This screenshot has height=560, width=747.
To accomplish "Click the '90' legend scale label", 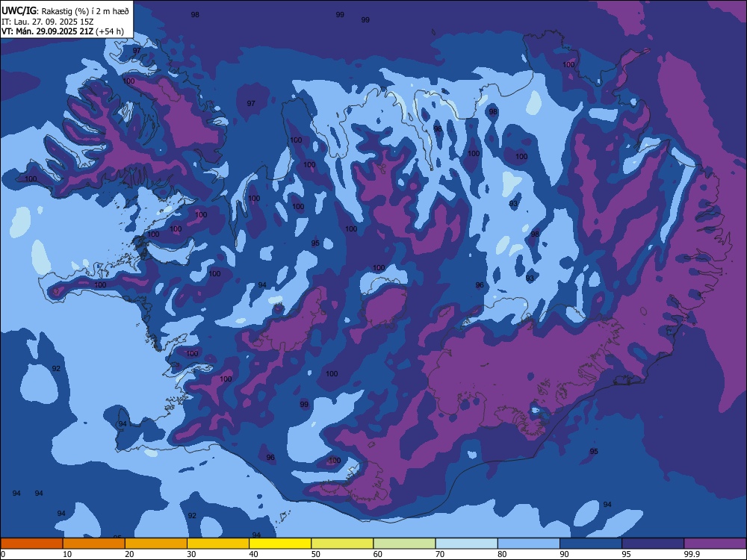I will [564, 554].
